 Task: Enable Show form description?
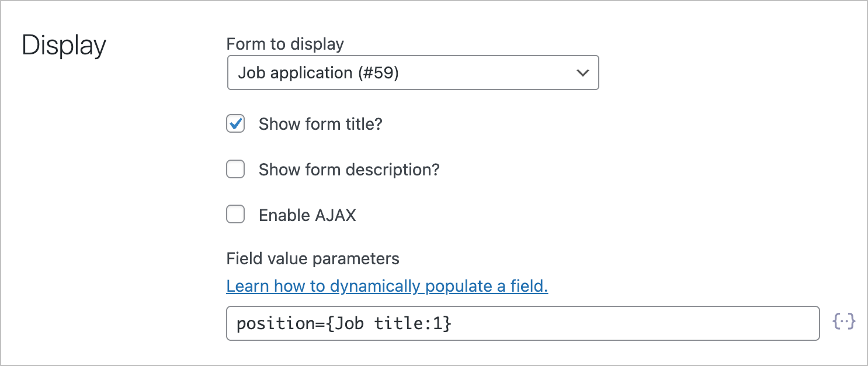click(235, 169)
